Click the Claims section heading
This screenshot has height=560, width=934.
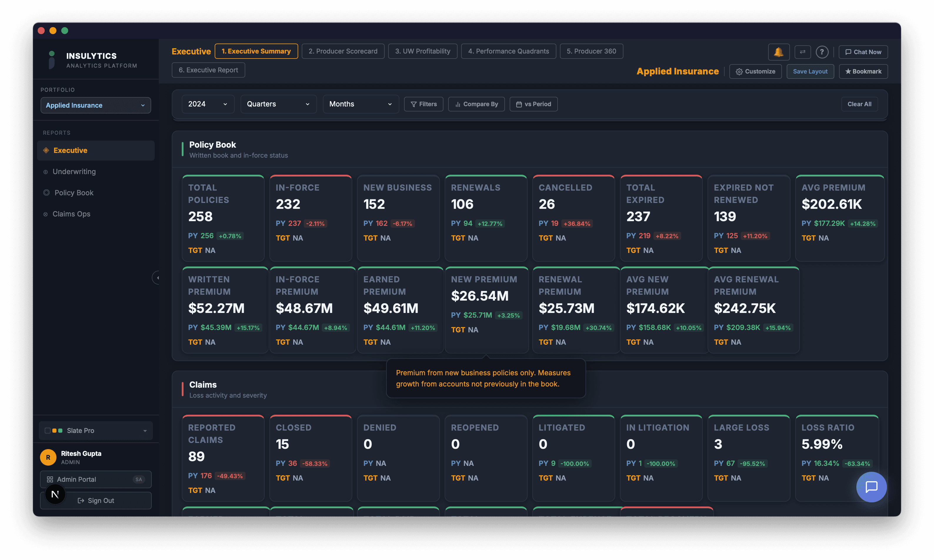[203, 385]
